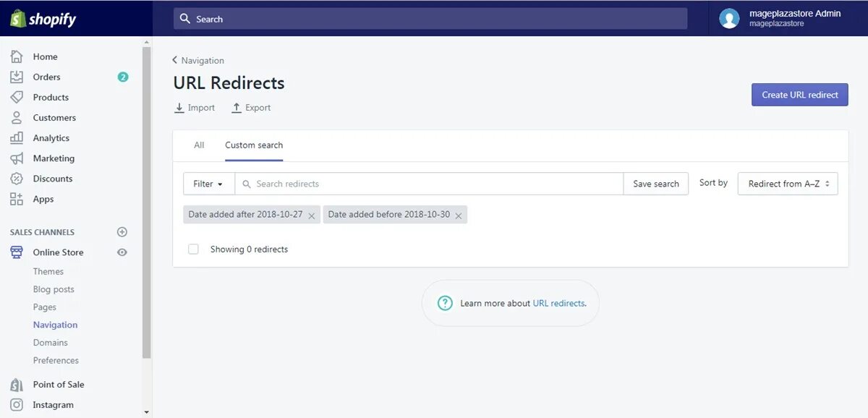The width and height of the screenshot is (868, 418).
Task: Click the help question mark icon
Action: [445, 303]
